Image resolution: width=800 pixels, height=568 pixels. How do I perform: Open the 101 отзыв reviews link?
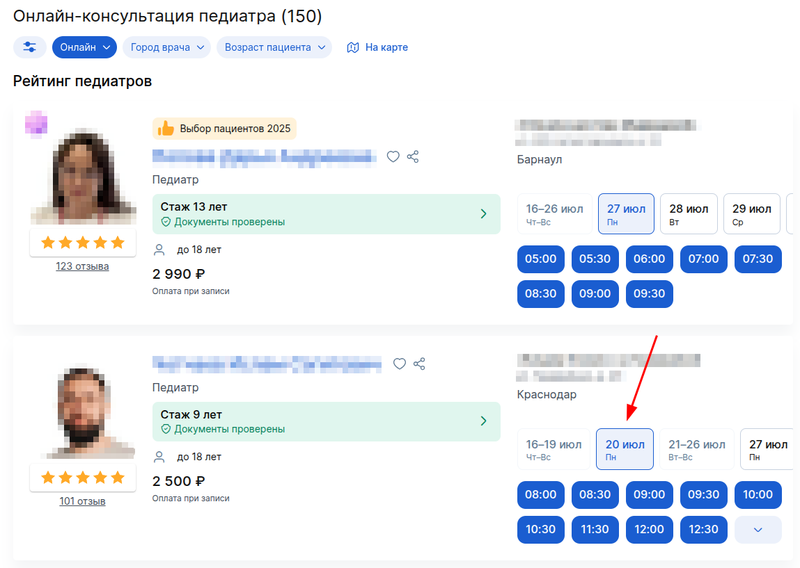pos(83,501)
